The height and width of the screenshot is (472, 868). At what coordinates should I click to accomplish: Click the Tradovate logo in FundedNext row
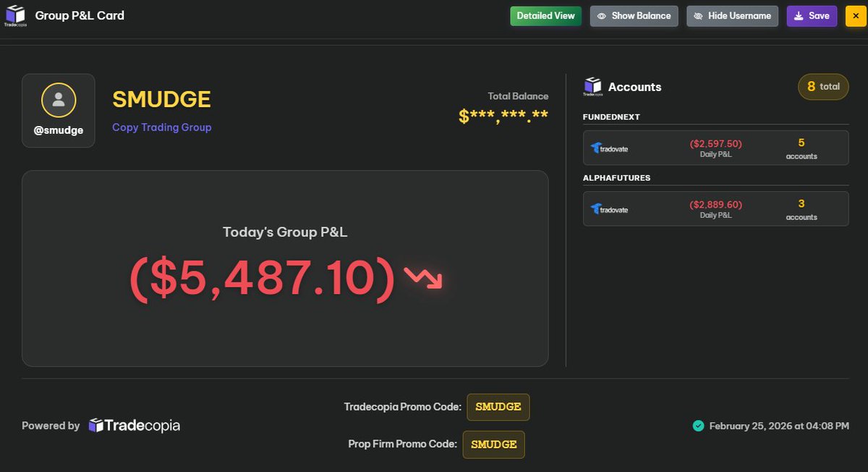click(609, 148)
